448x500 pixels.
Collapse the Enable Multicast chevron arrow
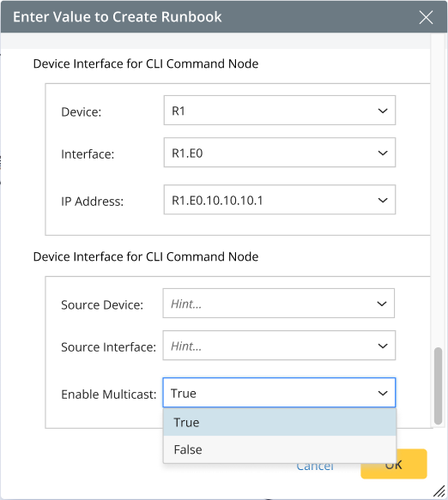click(x=383, y=393)
